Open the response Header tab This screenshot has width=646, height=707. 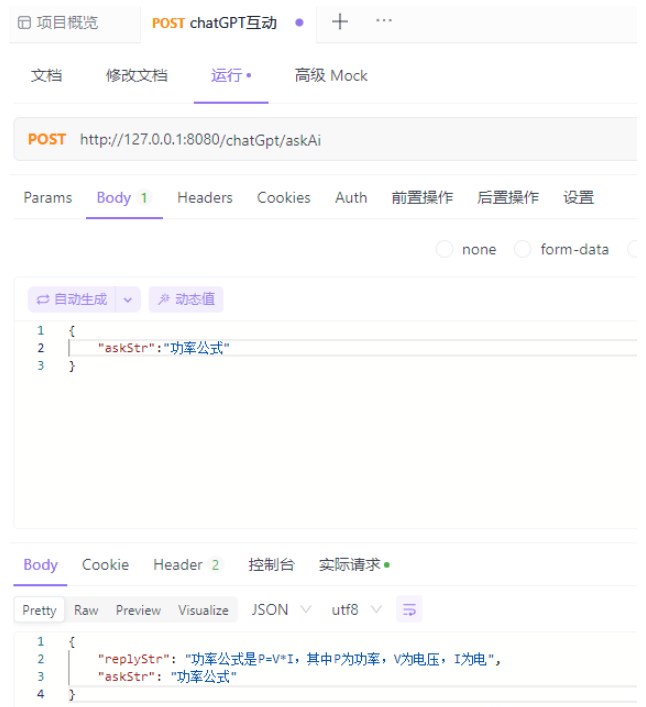[x=186, y=565]
